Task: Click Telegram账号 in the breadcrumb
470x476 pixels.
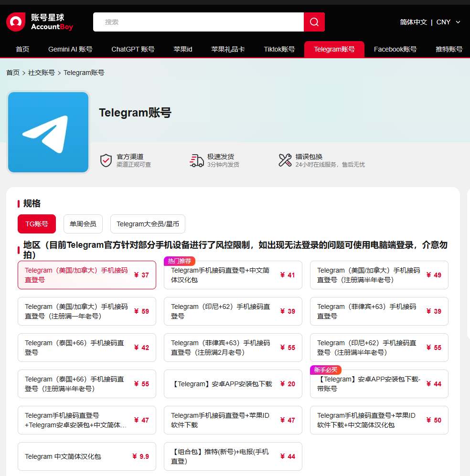Action: point(84,73)
